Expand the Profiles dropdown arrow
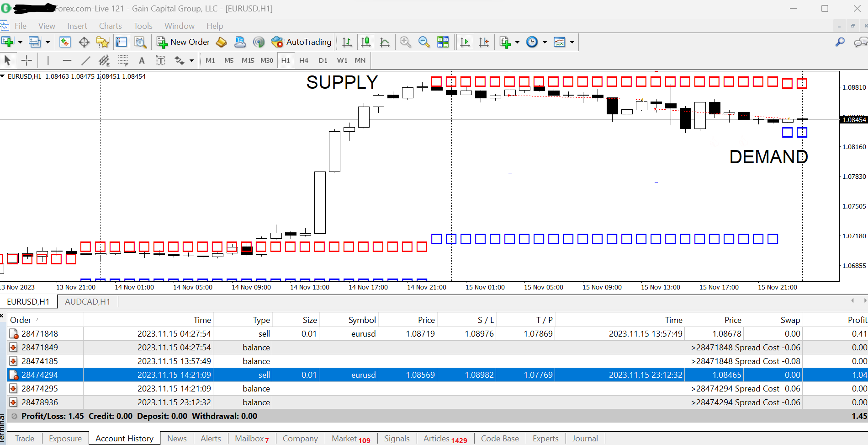Viewport: 868px width, 445px height. coord(48,42)
